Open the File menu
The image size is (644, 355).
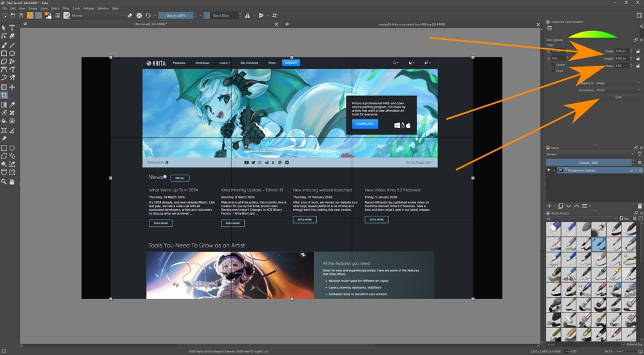click(x=5, y=8)
